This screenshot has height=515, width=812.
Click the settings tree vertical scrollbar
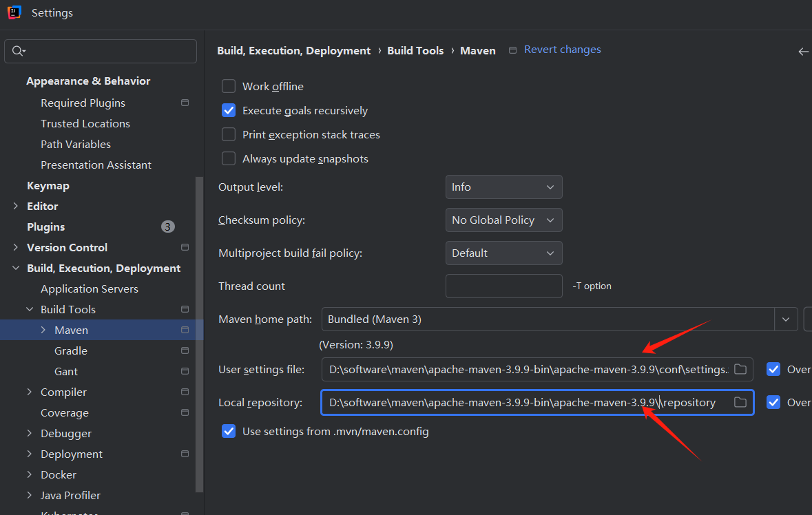coord(199,335)
